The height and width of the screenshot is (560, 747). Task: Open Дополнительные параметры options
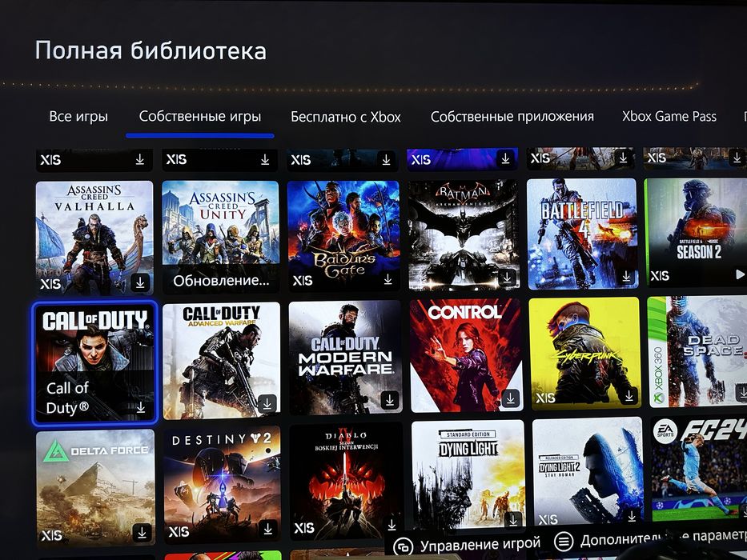click(651, 539)
